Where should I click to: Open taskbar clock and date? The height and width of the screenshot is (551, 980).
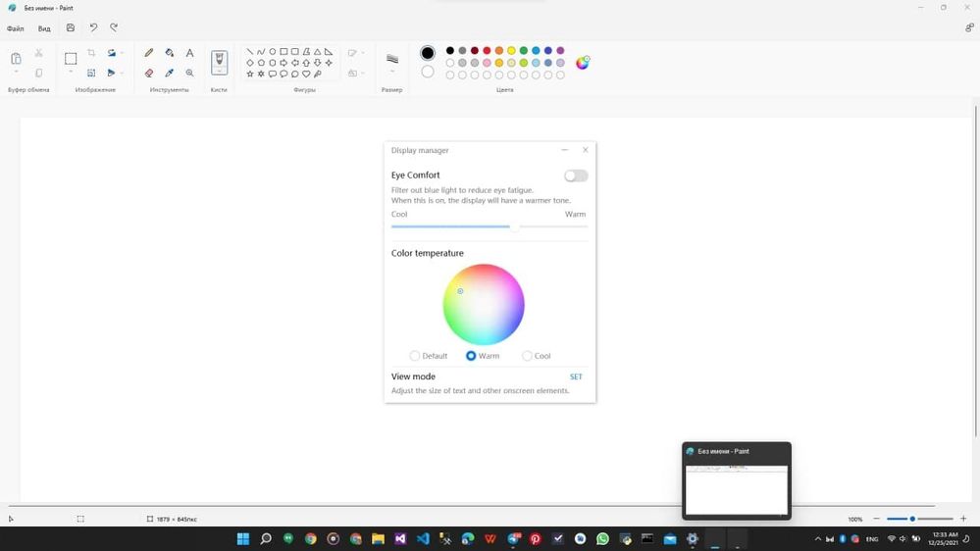[x=944, y=538]
